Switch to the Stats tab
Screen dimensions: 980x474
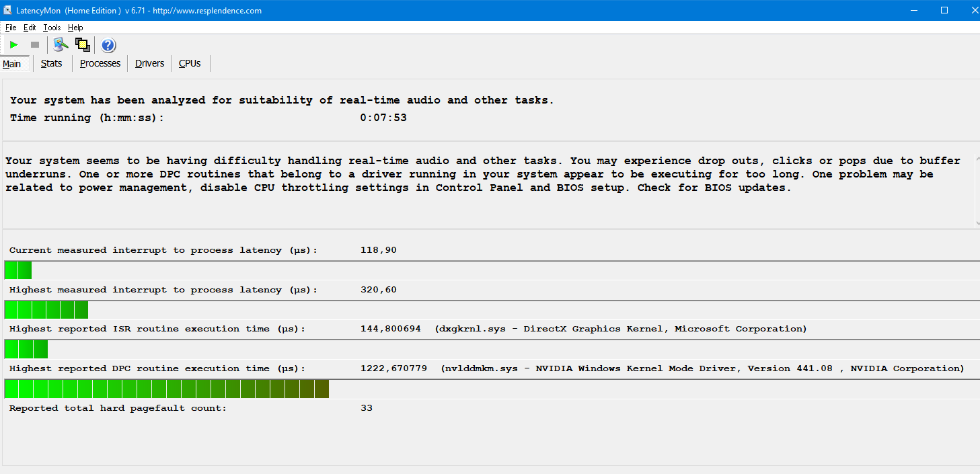coord(51,63)
